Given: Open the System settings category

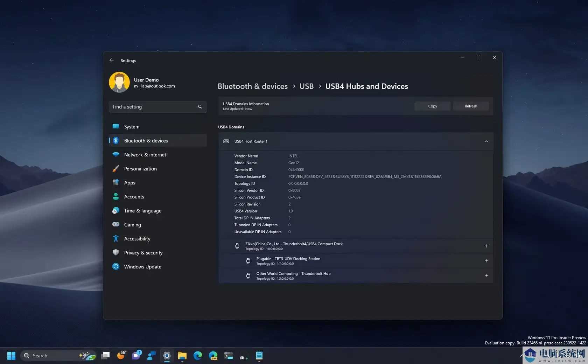Looking at the screenshot, I should coord(158,127).
